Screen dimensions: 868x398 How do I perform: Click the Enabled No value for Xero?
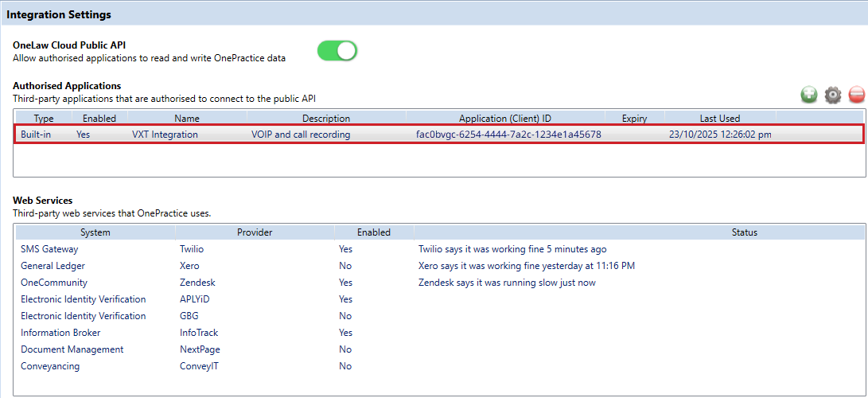(345, 266)
